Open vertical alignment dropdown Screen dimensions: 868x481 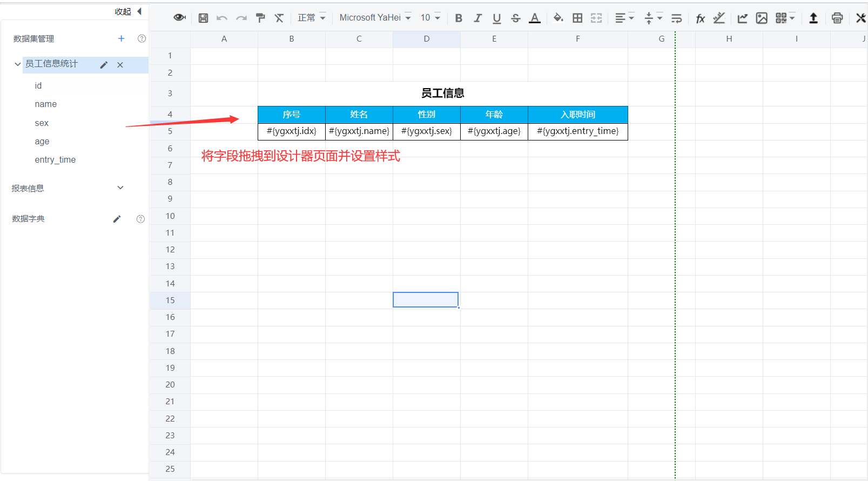tap(653, 18)
